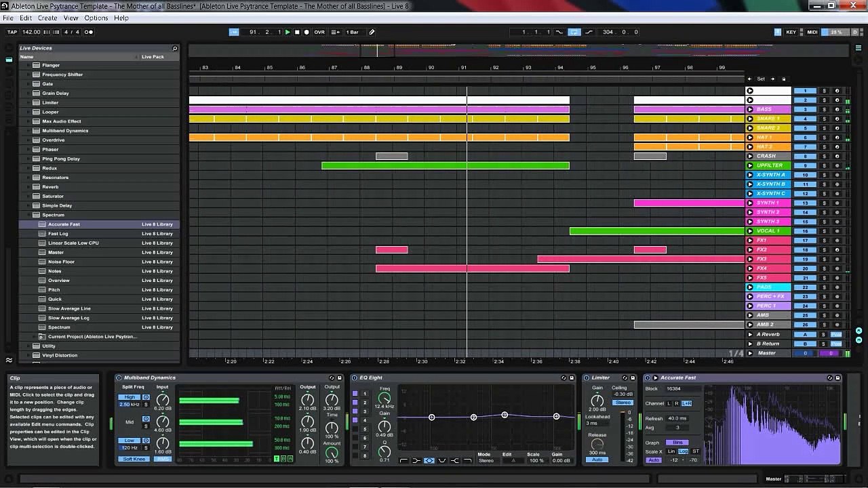
Task: Click the arrangement Record button
Action: tap(307, 32)
